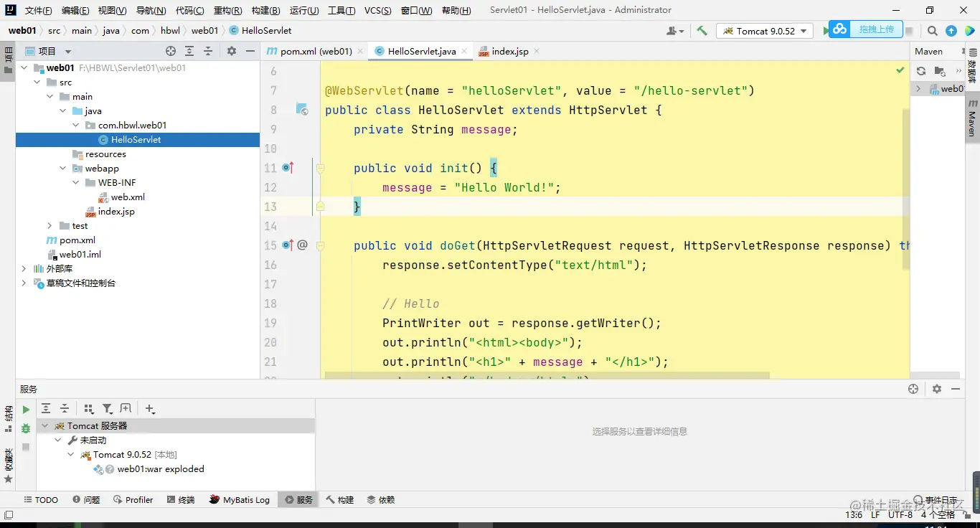Image resolution: width=980 pixels, height=528 pixels.
Task: Select opened file target icon in project panel
Action: (x=171, y=51)
